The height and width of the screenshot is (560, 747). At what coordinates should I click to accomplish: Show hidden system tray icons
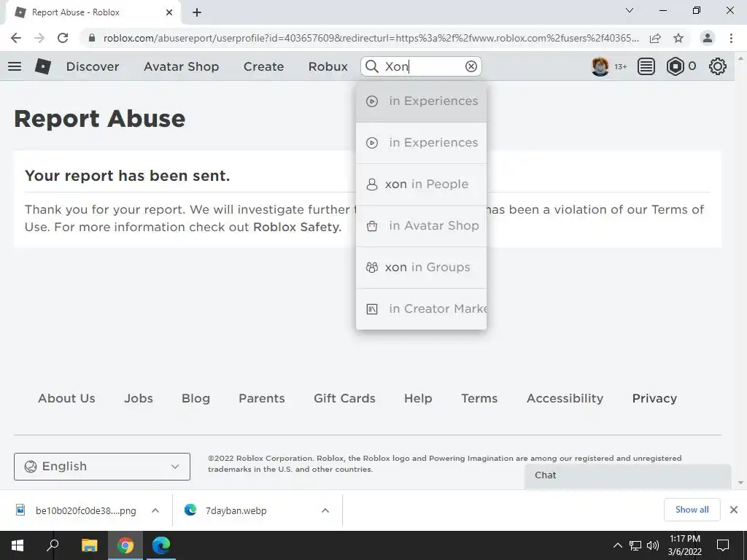tap(617, 545)
